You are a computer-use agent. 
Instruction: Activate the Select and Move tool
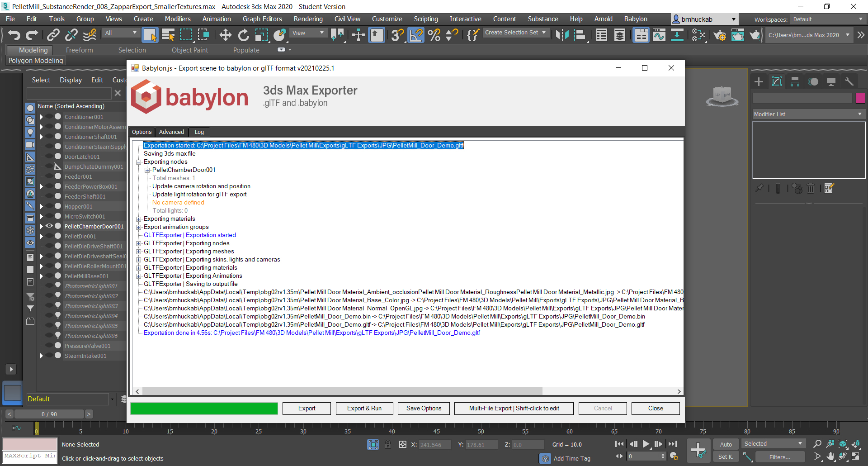[225, 35]
